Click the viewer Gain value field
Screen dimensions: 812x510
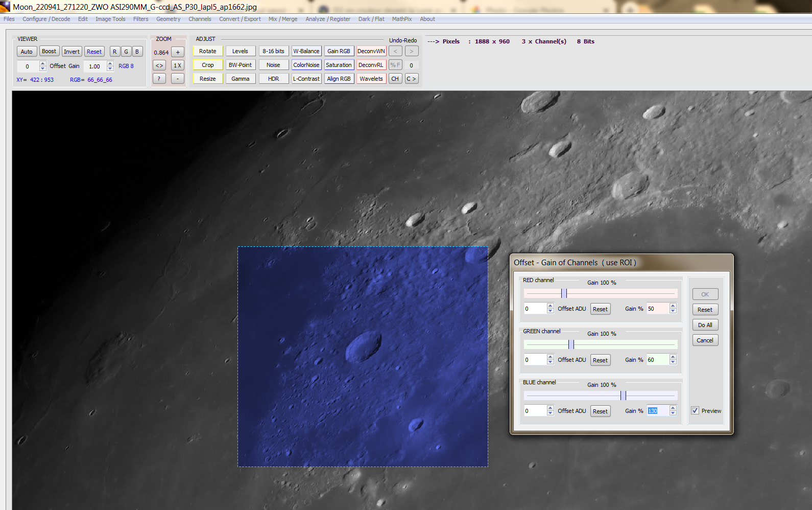[x=95, y=66]
